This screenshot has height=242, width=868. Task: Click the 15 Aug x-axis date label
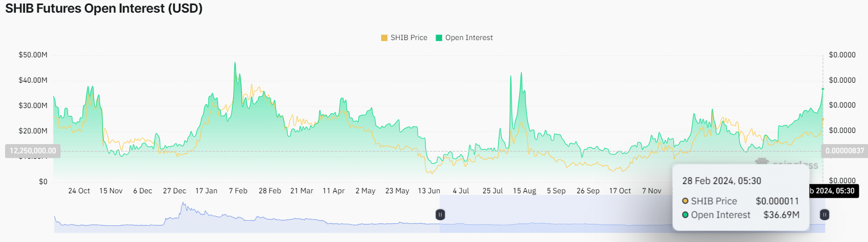pos(524,191)
